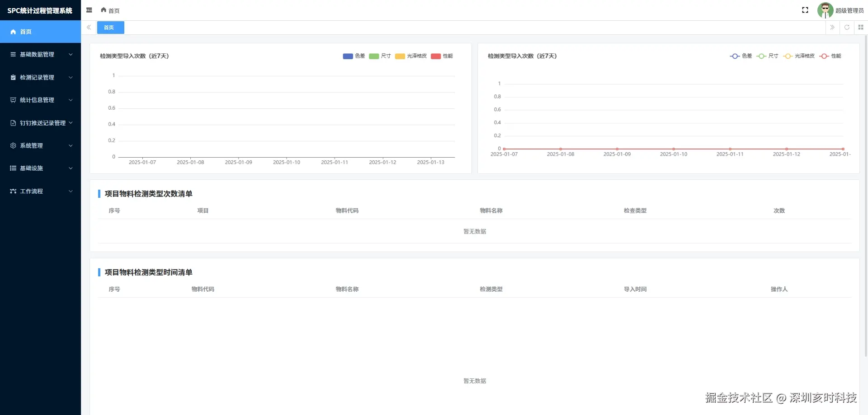This screenshot has width=868, height=415.
Task: Click the 检查类型 column header in 次数清单 table
Action: 635,211
